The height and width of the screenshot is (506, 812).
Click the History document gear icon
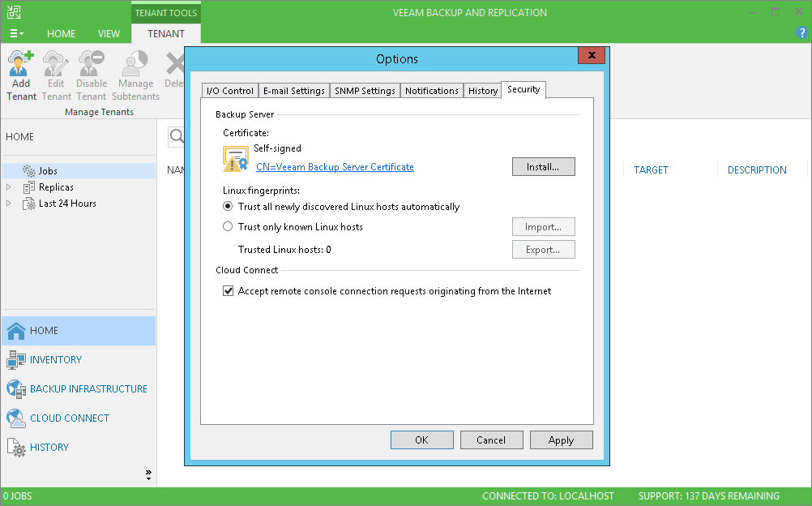[x=16, y=448]
